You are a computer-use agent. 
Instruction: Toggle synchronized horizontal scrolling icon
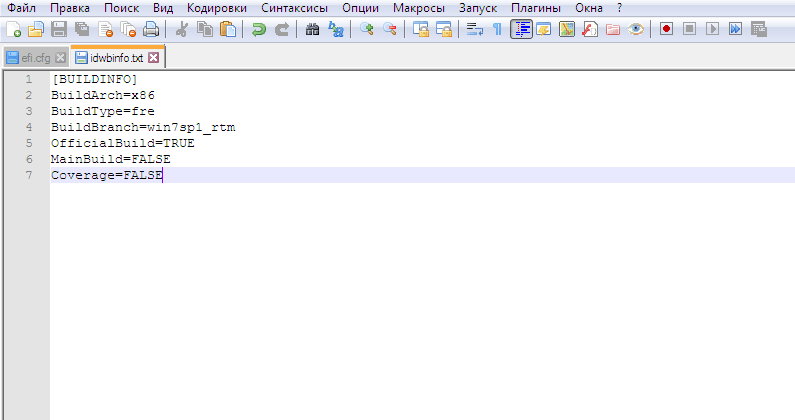pos(444,29)
